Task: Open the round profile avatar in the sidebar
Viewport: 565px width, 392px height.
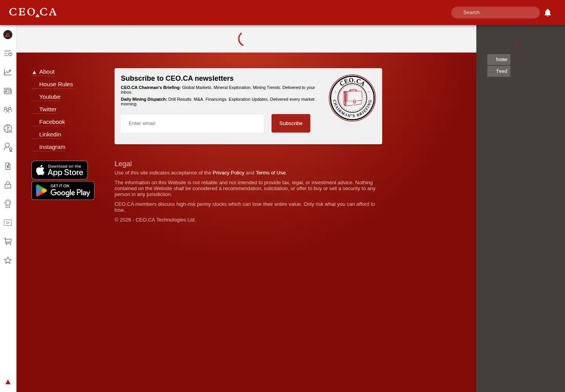Action: coord(8,35)
